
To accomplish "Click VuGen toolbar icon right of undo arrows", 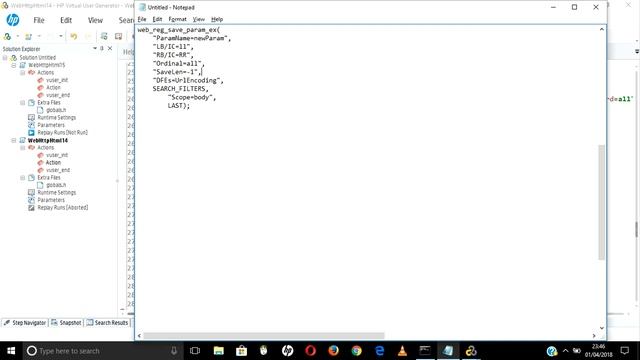I will [104, 36].
